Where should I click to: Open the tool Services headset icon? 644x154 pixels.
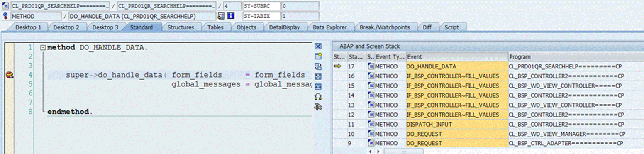(318, 97)
